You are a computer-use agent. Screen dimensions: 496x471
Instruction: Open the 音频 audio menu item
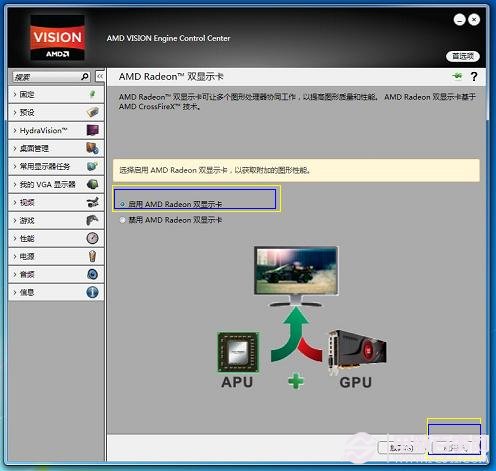56,274
